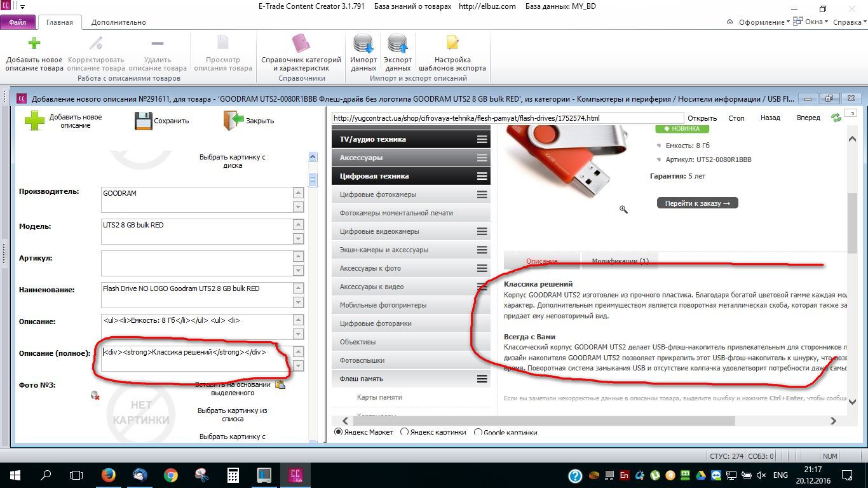This screenshot has height=488, width=868.
Task: Select the Yandex pictures radio button
Action: coord(404,432)
